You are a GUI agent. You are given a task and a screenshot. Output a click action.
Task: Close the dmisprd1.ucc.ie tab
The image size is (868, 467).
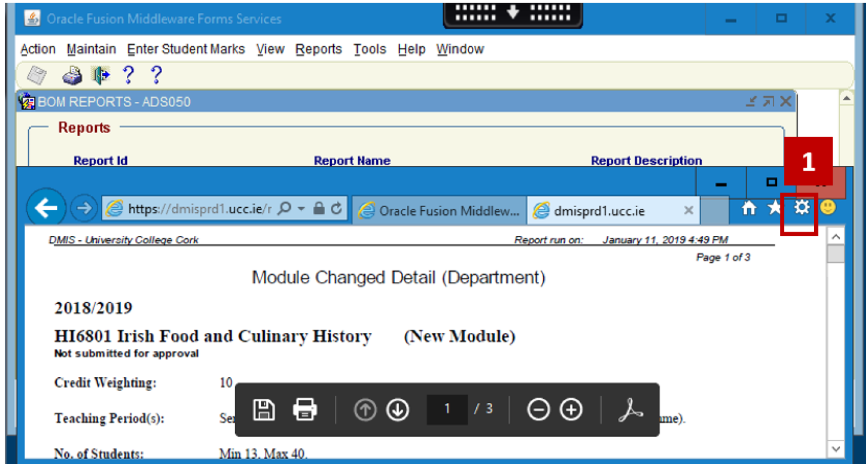point(689,211)
